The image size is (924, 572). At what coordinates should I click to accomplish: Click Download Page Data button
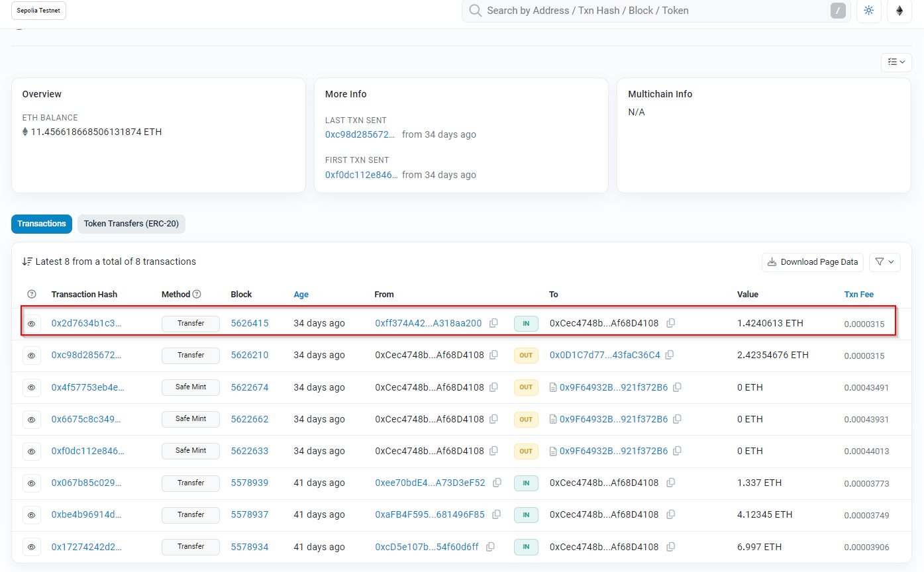[x=813, y=262]
